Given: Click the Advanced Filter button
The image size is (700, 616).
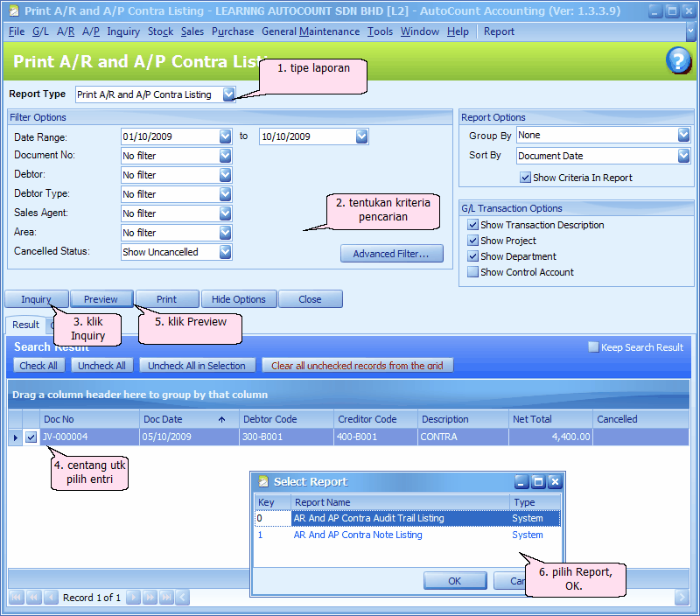Looking at the screenshot, I should point(391,254).
